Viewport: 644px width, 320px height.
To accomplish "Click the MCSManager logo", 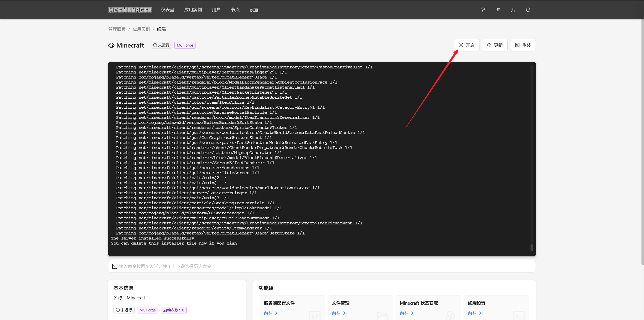I will point(130,10).
